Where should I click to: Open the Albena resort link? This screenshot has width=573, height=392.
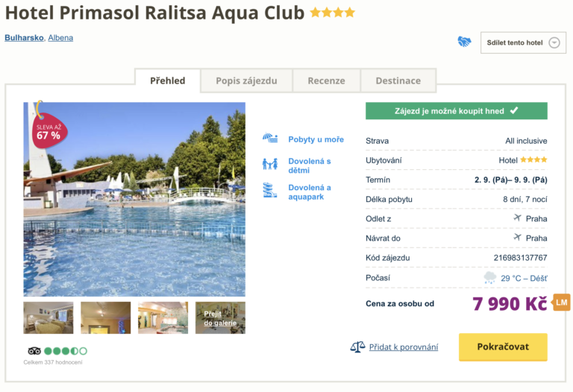pyautogui.click(x=60, y=37)
